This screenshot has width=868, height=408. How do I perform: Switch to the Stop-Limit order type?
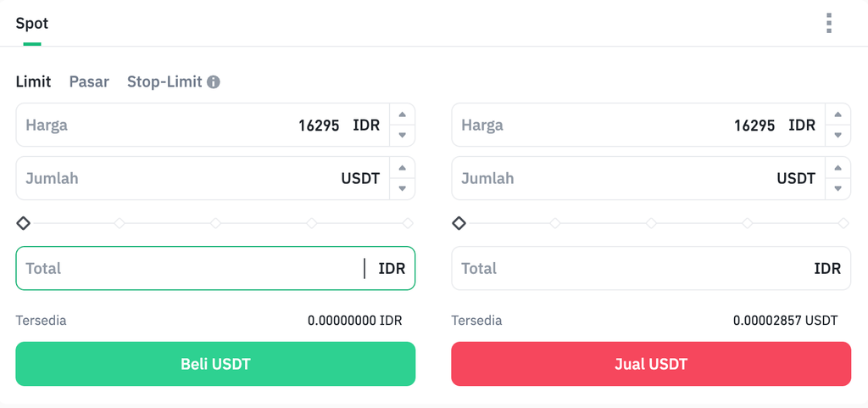[x=164, y=81]
